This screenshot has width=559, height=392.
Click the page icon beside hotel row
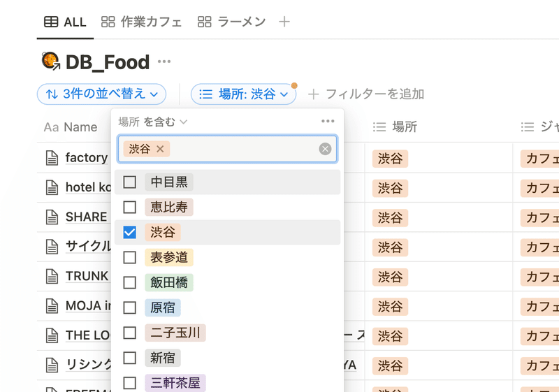click(52, 187)
